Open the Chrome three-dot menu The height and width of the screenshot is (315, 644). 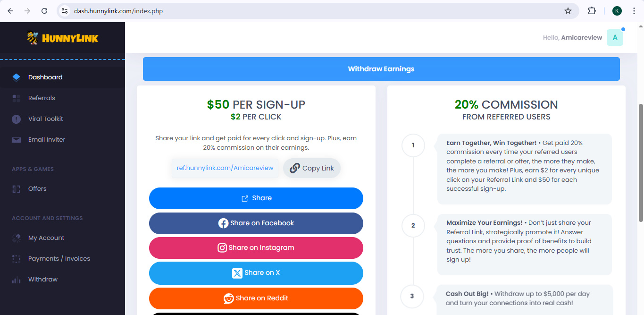point(634,11)
